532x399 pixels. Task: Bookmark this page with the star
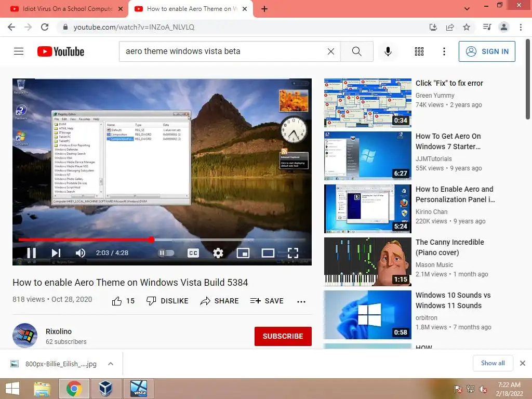click(467, 27)
